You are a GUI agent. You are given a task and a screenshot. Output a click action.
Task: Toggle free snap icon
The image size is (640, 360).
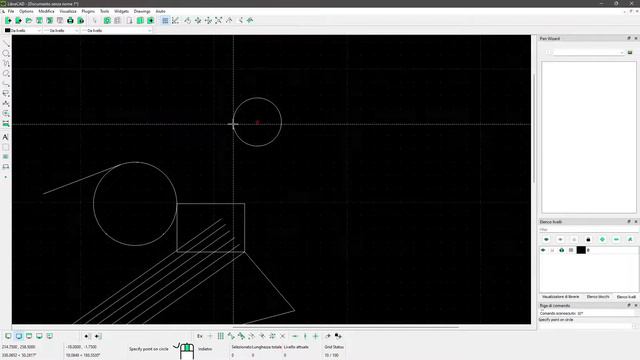(x=210, y=336)
